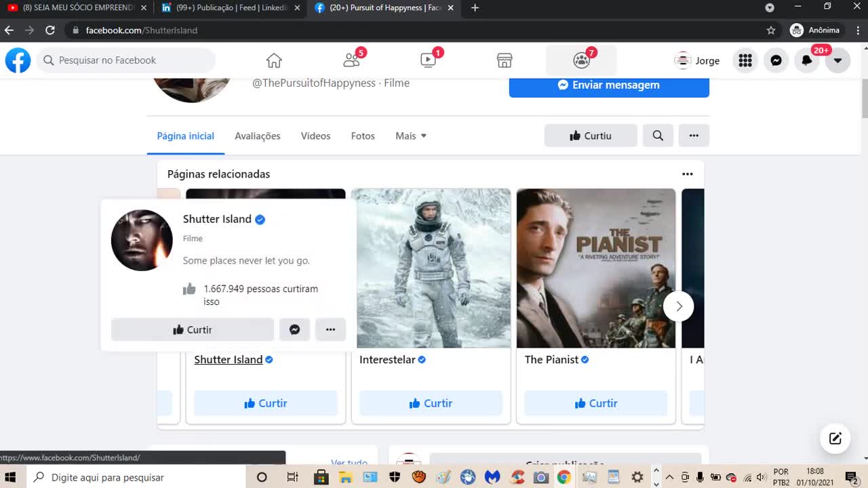
Task: Open new message compose icon
Action: tap(835, 439)
